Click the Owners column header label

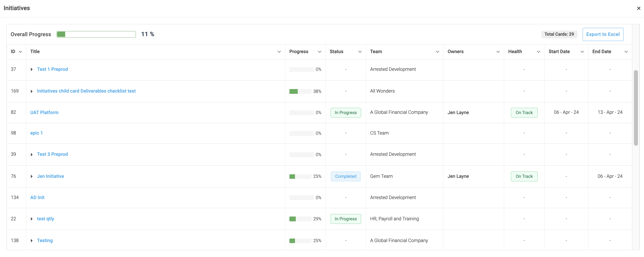click(456, 52)
